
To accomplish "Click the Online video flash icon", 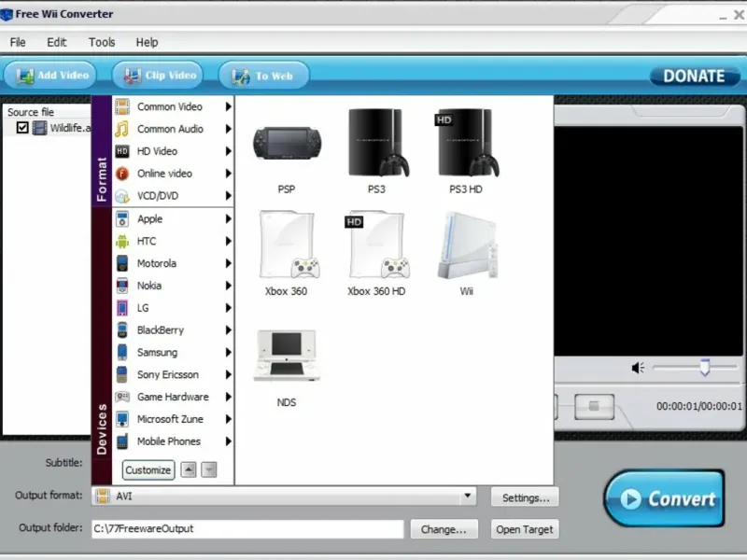I will 122,174.
